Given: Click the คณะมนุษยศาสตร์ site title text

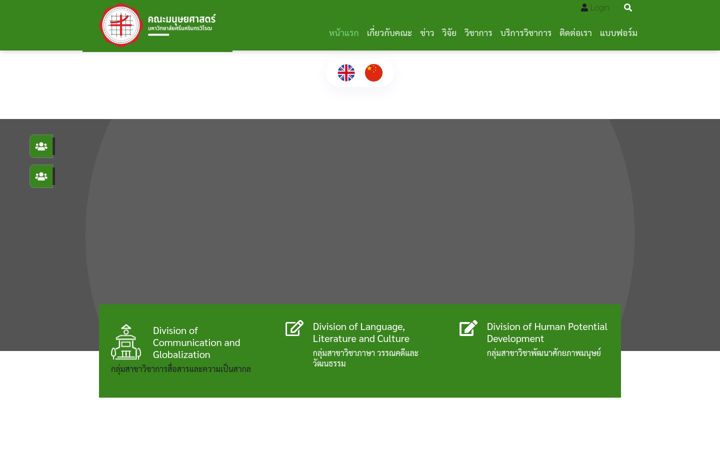Looking at the screenshot, I should [181, 19].
